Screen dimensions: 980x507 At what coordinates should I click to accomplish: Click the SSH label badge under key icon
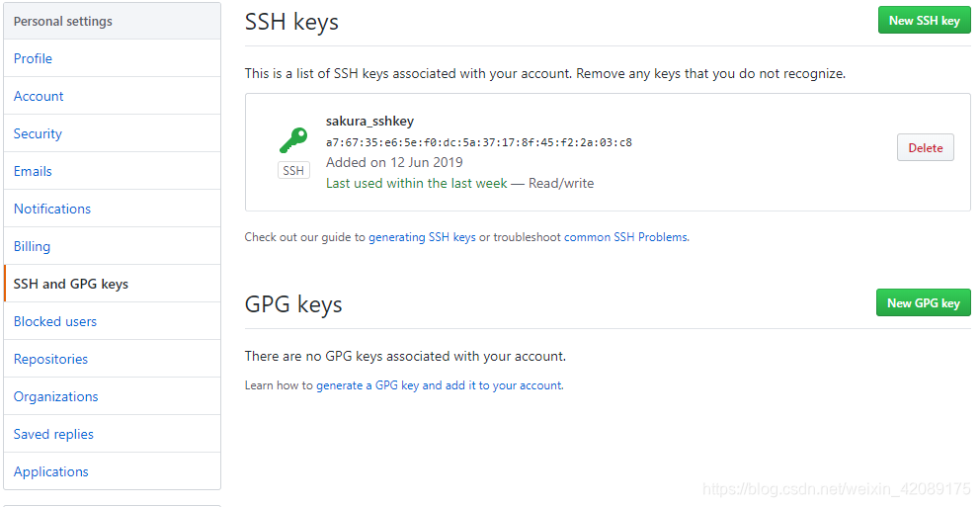tap(293, 171)
